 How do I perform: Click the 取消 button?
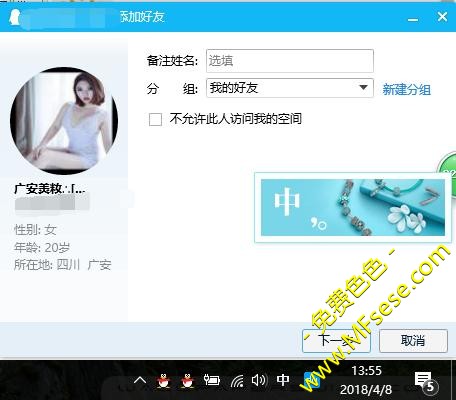tap(413, 341)
